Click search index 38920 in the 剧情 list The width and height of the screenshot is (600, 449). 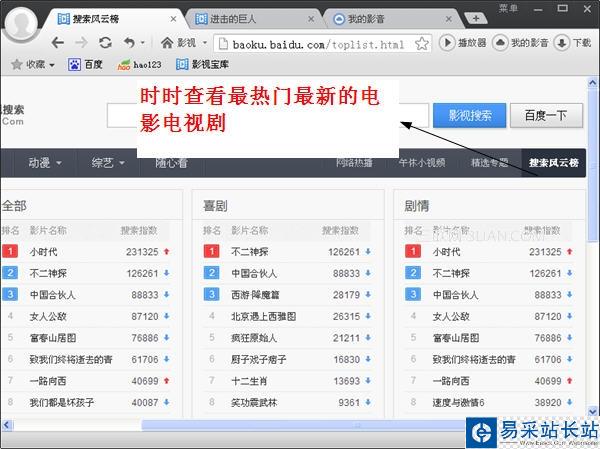548,402
